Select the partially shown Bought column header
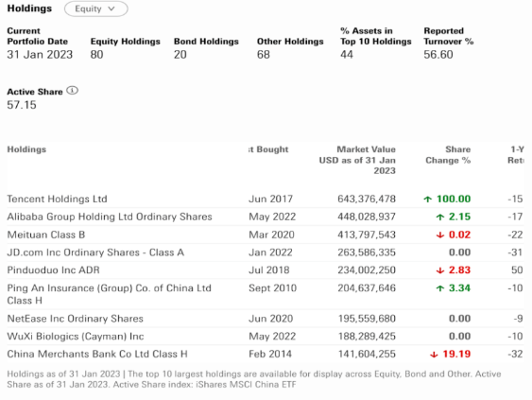 pos(268,149)
